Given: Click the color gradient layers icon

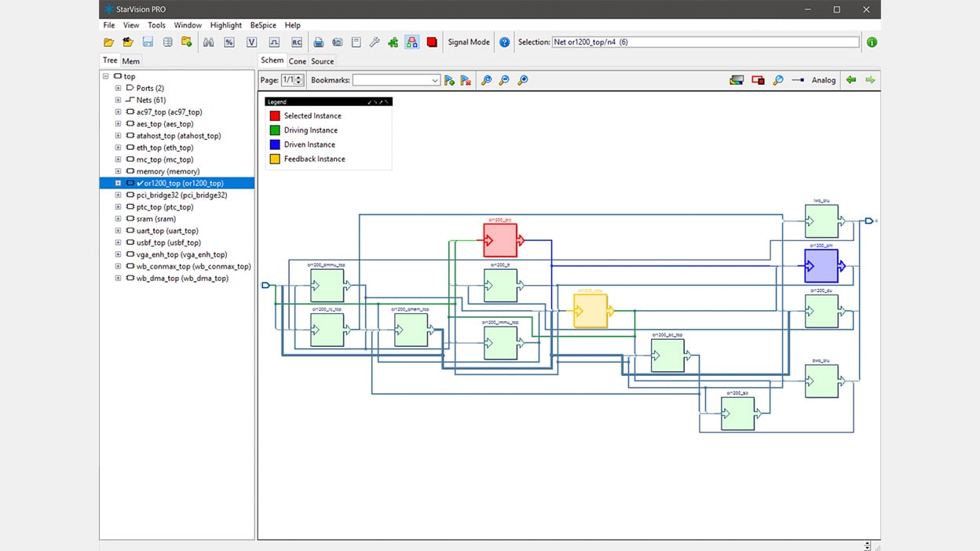Looking at the screenshot, I should coord(737,80).
